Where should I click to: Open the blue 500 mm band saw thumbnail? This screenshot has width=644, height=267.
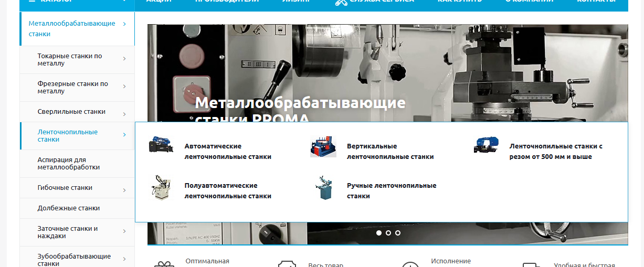(485, 145)
